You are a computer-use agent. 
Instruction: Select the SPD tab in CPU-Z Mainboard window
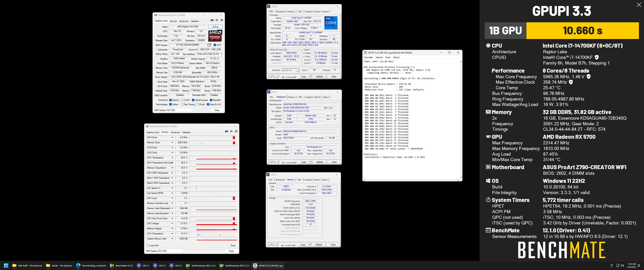point(300,97)
